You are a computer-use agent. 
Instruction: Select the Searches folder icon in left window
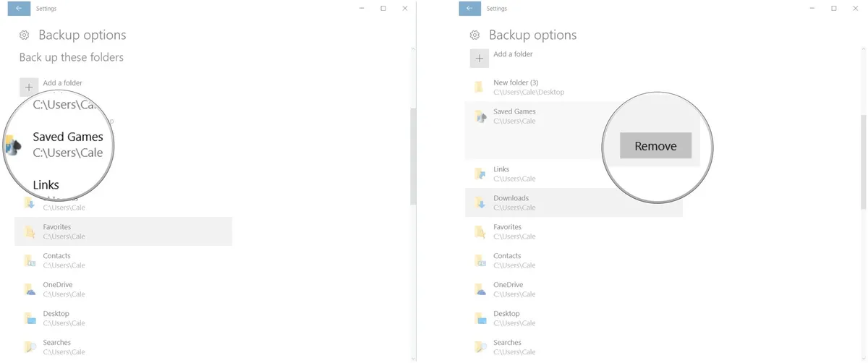pyautogui.click(x=30, y=347)
